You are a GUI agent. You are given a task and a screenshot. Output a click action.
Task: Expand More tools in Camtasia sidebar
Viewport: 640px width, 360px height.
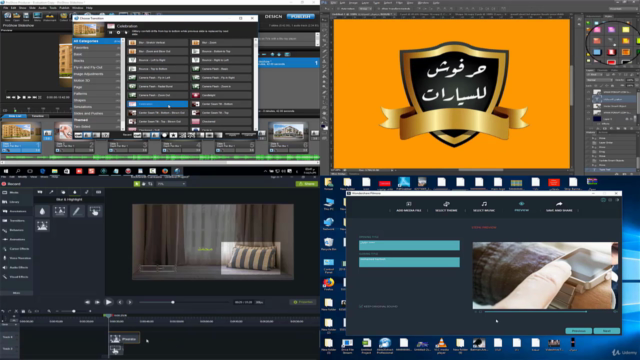point(16,293)
